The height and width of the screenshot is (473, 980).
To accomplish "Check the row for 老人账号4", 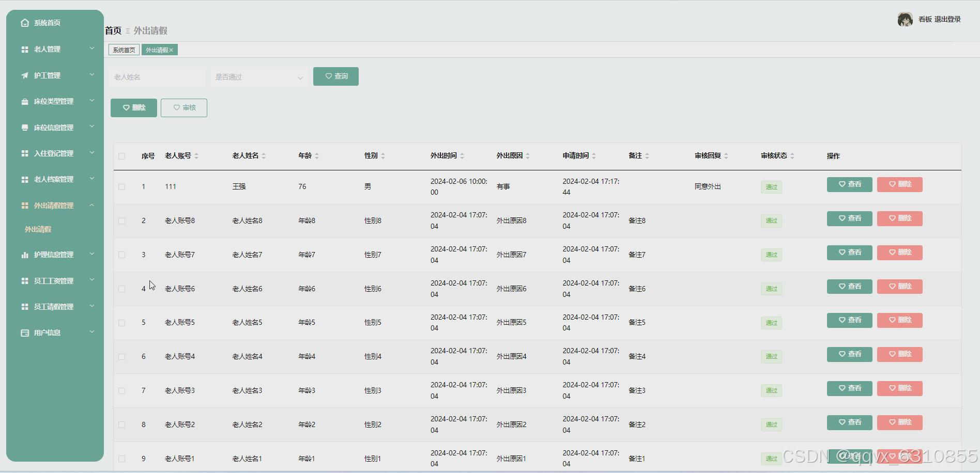I will [x=121, y=357].
